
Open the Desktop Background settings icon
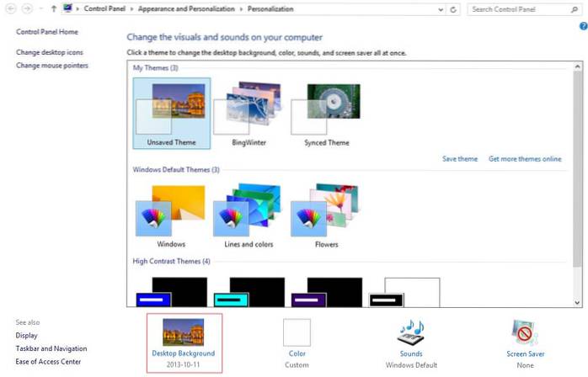pos(183,332)
